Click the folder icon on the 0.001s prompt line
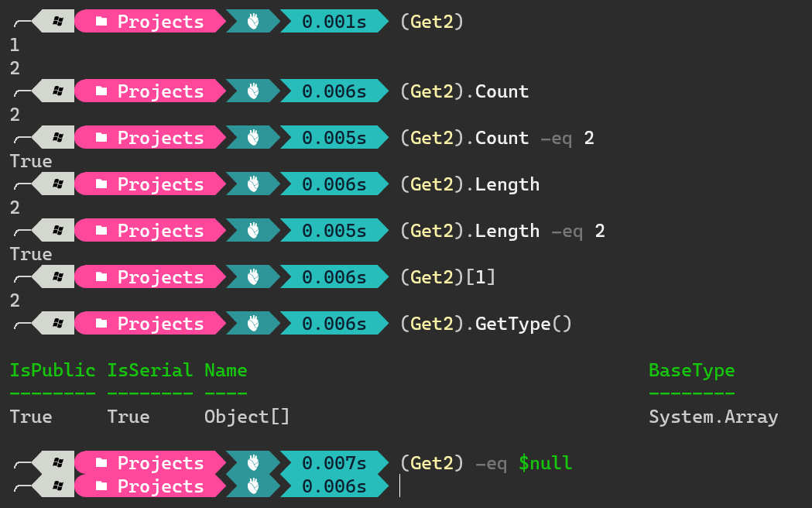This screenshot has width=812, height=508. [x=101, y=21]
